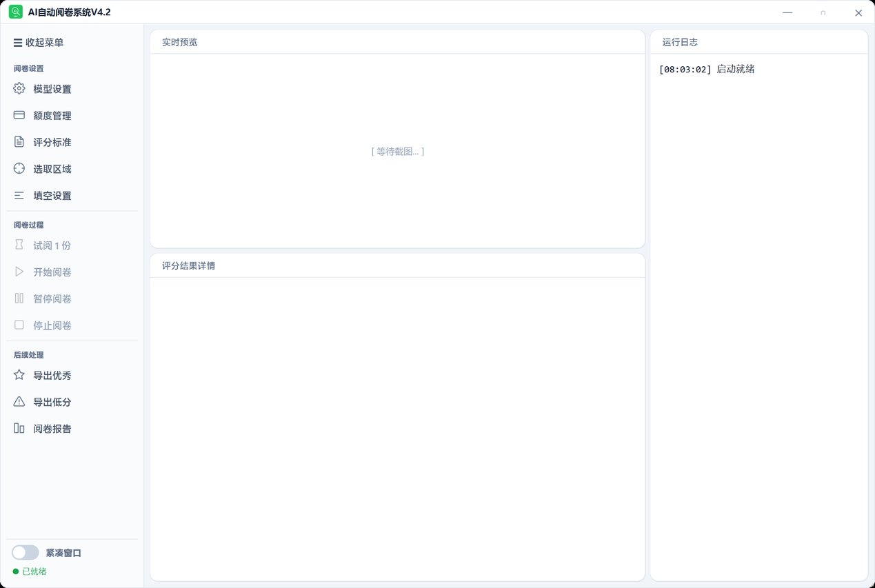Select the 评分标准 menu label
The image size is (875, 588).
click(52, 143)
